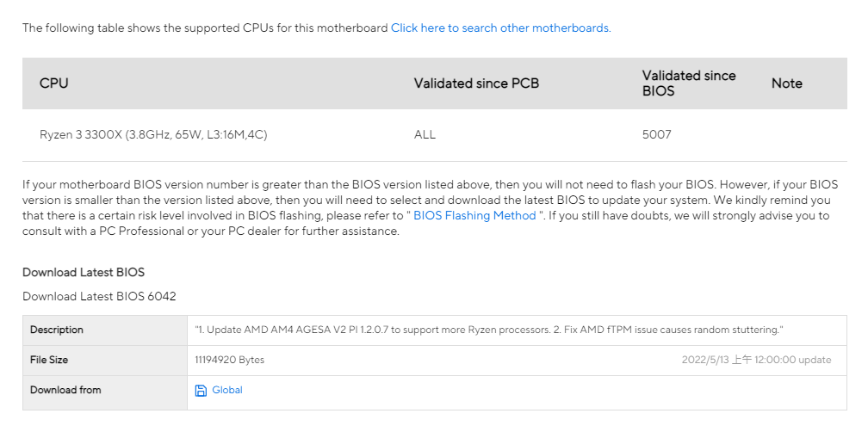
Task: Click the Description row label
Action: (x=57, y=330)
